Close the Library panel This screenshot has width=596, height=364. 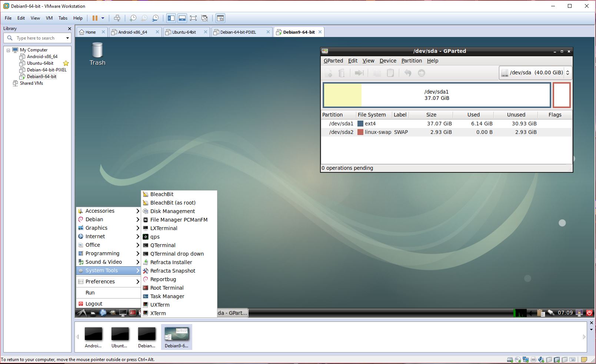(x=69, y=28)
